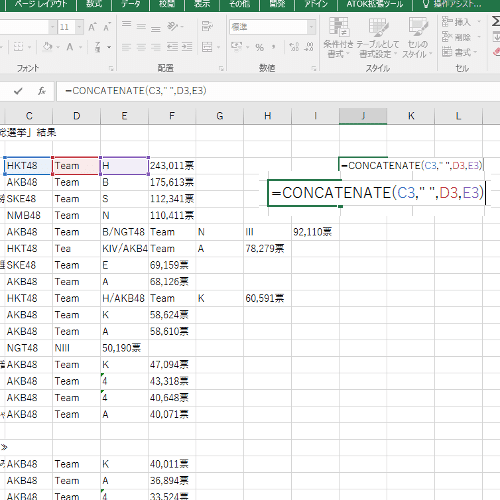The height and width of the screenshot is (500, 500).
Task: Select column F header
Action: coord(172,116)
